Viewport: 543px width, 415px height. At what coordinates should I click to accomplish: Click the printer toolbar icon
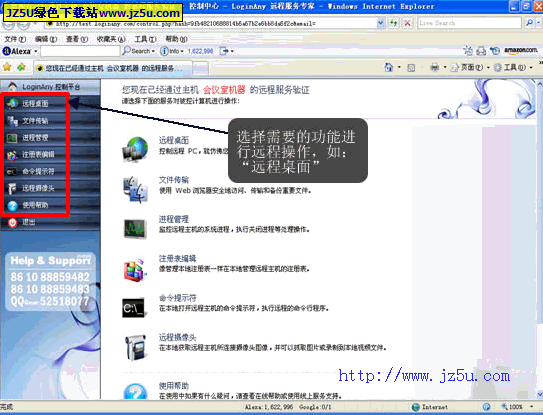[x=435, y=67]
